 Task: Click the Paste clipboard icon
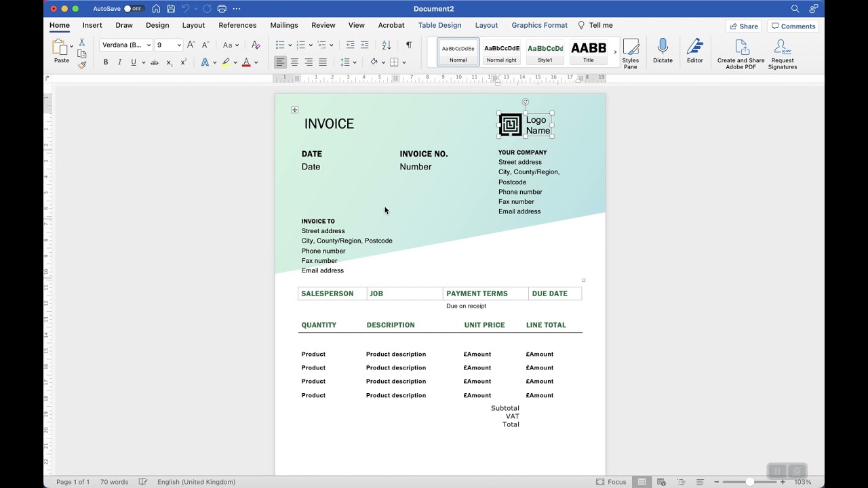coord(60,47)
